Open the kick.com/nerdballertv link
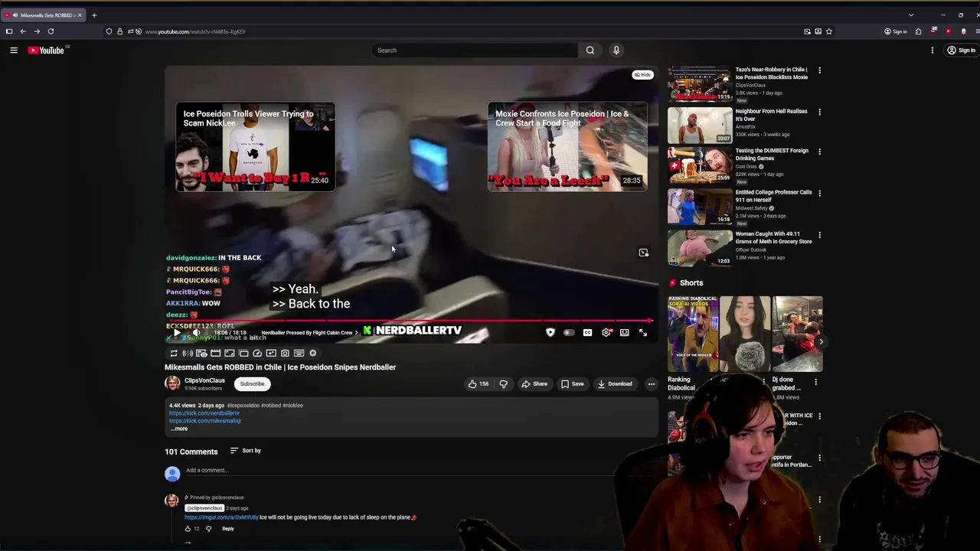Image resolution: width=980 pixels, height=551 pixels. tap(204, 413)
